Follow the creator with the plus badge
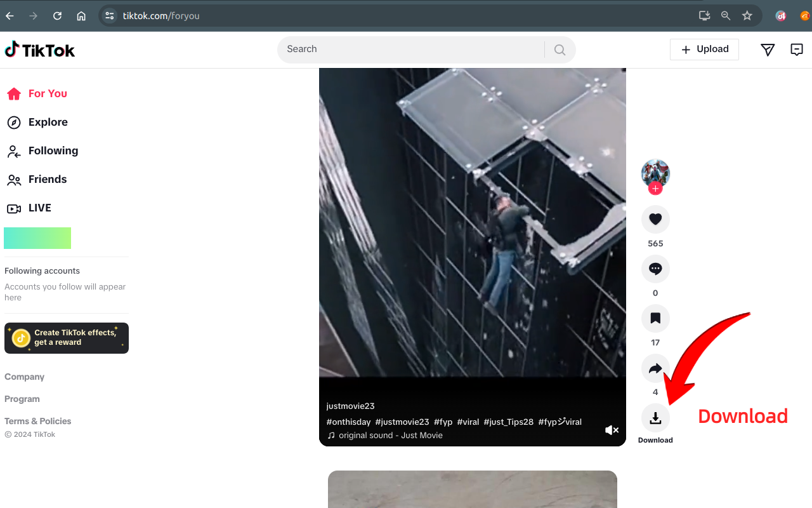This screenshot has height=508, width=812. 655,189
